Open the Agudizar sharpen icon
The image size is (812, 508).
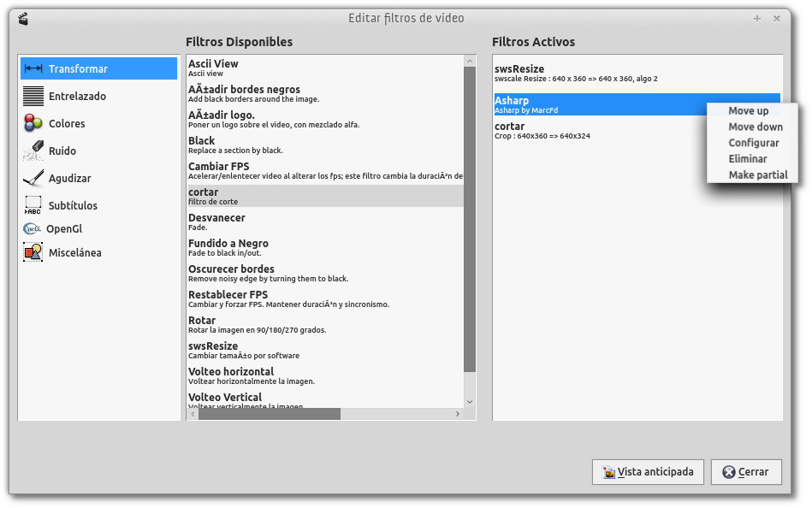pos(33,179)
